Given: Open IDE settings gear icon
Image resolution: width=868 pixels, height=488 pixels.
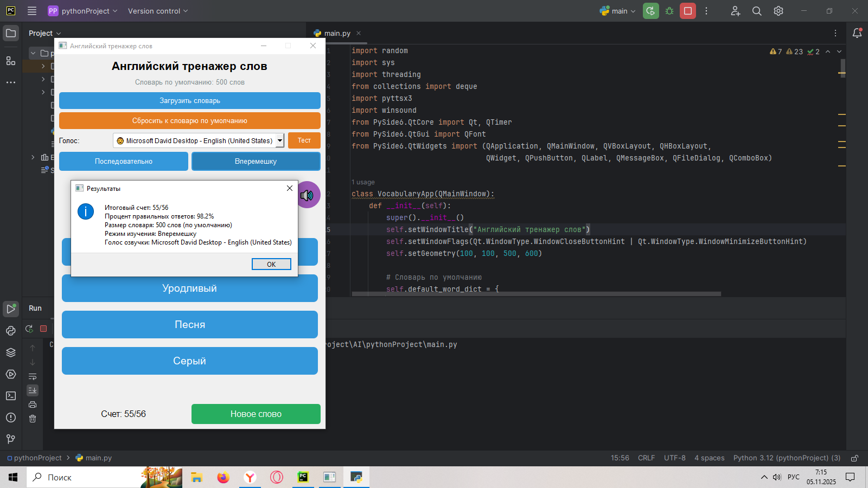Looking at the screenshot, I should [x=778, y=11].
